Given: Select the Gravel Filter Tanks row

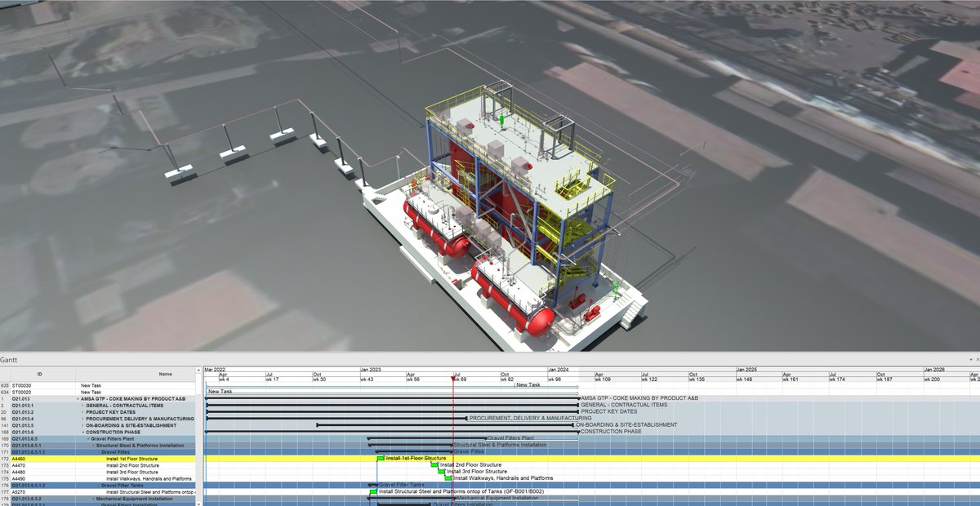Looking at the screenshot, I should click(x=122, y=484).
